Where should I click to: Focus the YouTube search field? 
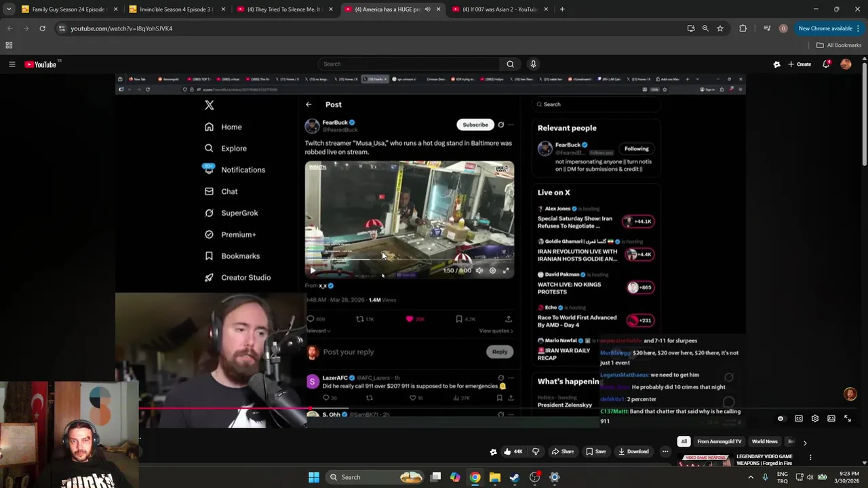click(409, 64)
